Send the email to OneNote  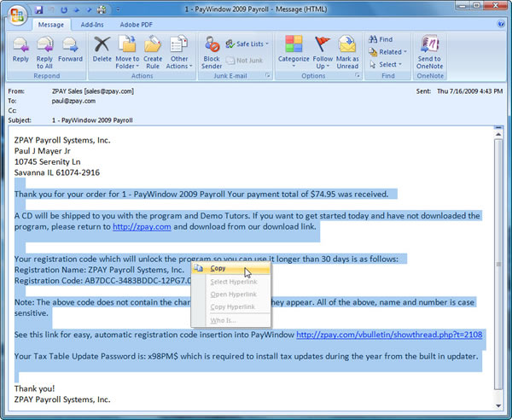pyautogui.click(x=431, y=47)
